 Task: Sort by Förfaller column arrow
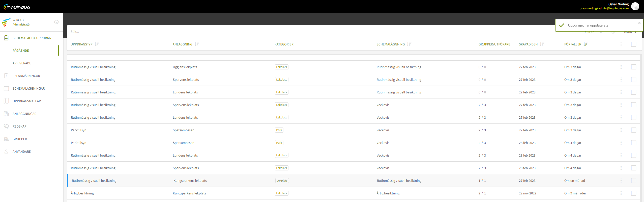[x=586, y=44]
